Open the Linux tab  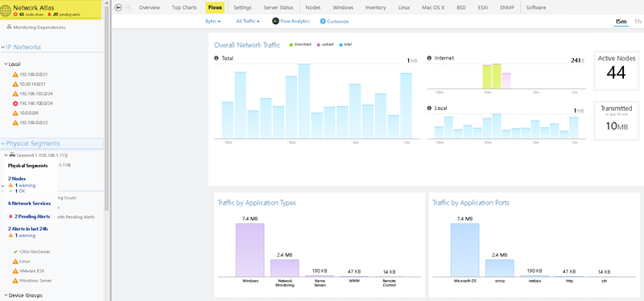click(404, 7)
